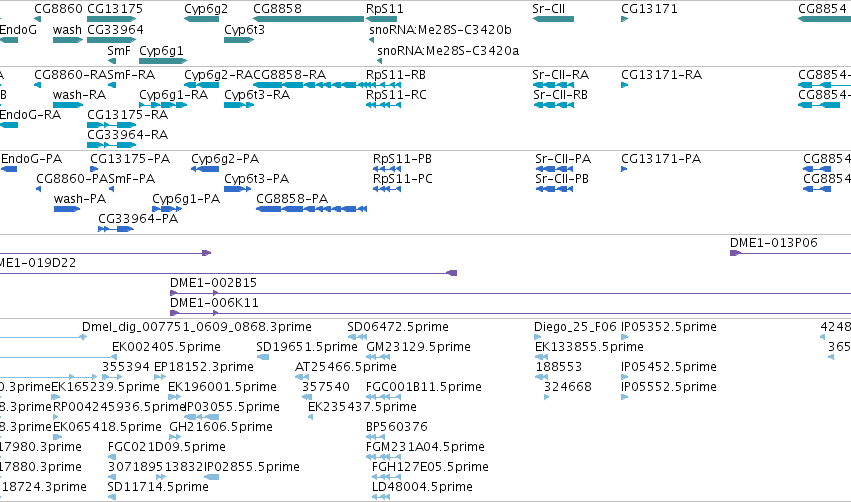The width and height of the screenshot is (851, 502).
Task: Click the Sr-CII-RA transcript
Action: point(553,85)
